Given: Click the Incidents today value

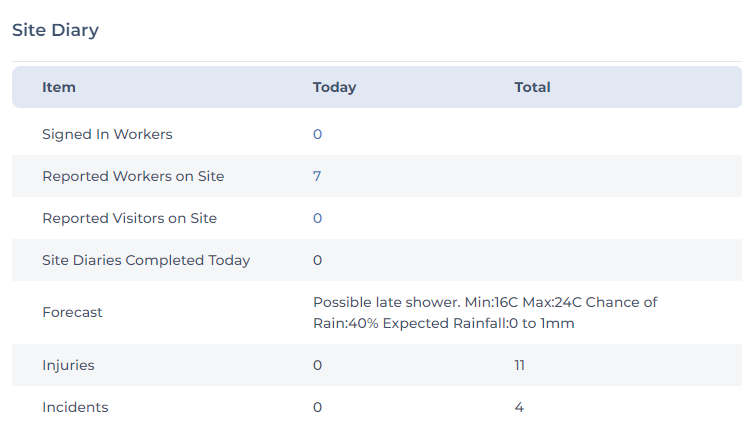Looking at the screenshot, I should tap(317, 407).
